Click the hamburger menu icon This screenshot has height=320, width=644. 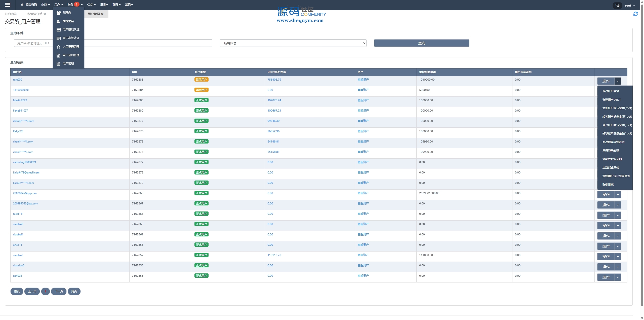click(x=8, y=5)
